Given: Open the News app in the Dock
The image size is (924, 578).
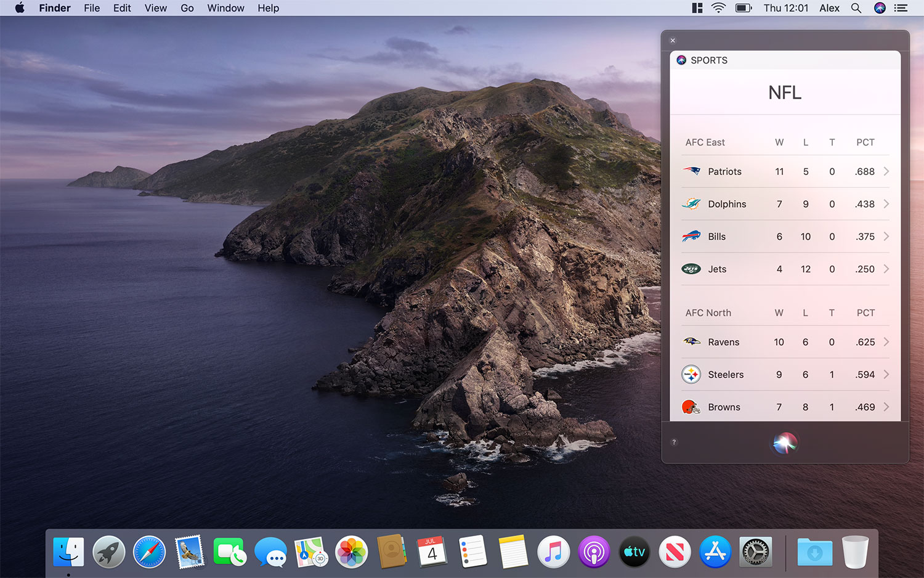Looking at the screenshot, I should 675,552.
